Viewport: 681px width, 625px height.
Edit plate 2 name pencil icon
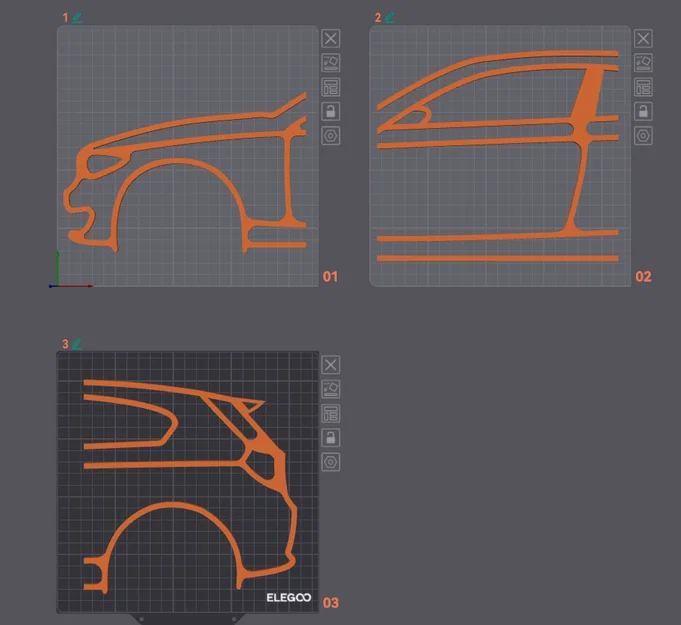[390, 18]
